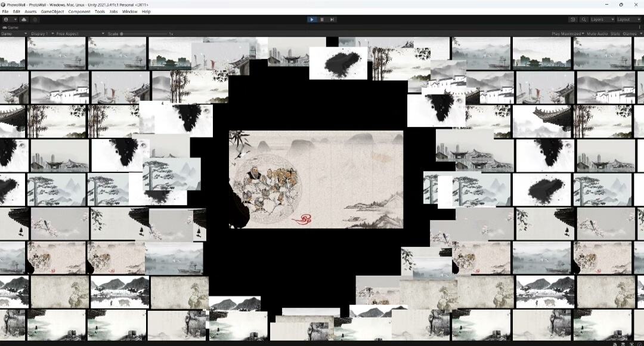Image resolution: width=644 pixels, height=346 pixels.
Task: Open the Play Maximized dropdown
Action: tap(568, 33)
